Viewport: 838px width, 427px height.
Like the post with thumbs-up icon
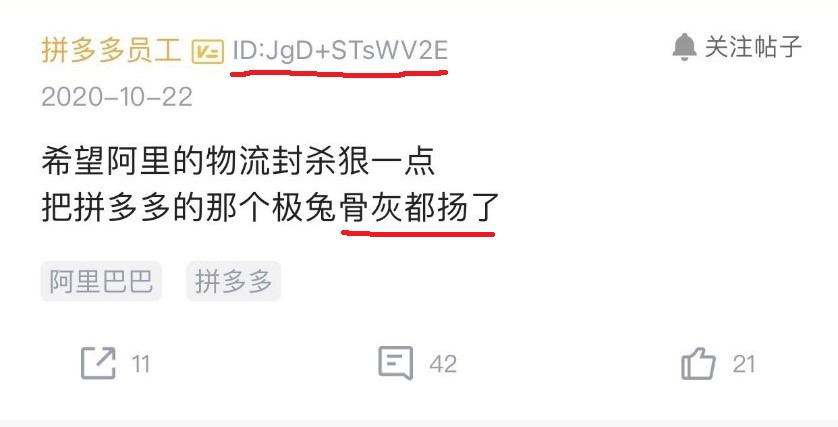698,363
